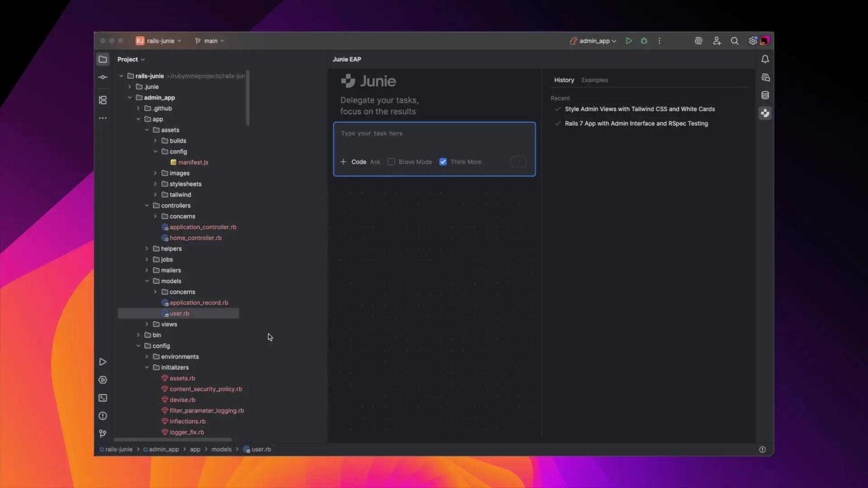Open the Structure tool window icon

point(103,100)
